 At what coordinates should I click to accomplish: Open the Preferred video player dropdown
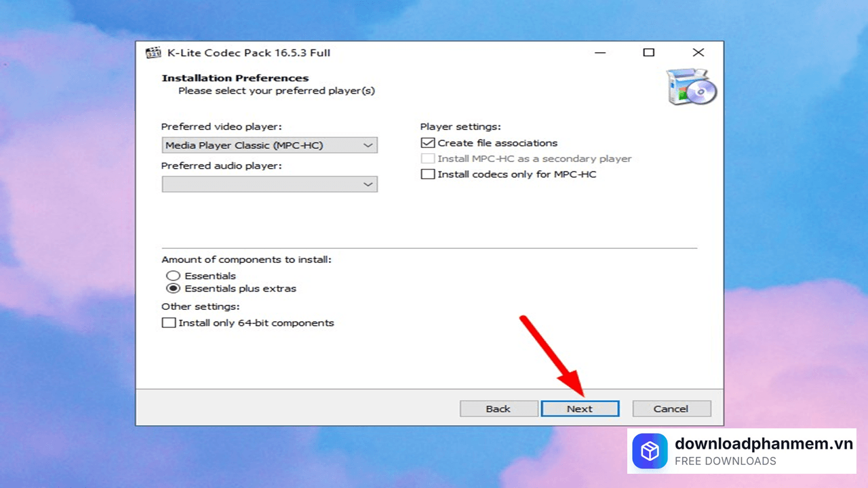pyautogui.click(x=269, y=145)
